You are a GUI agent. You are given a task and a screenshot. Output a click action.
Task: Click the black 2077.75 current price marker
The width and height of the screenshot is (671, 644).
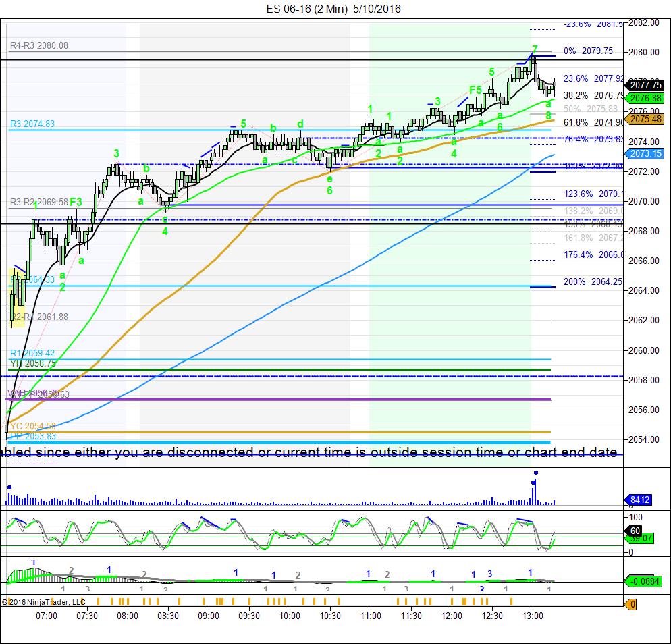645,85
